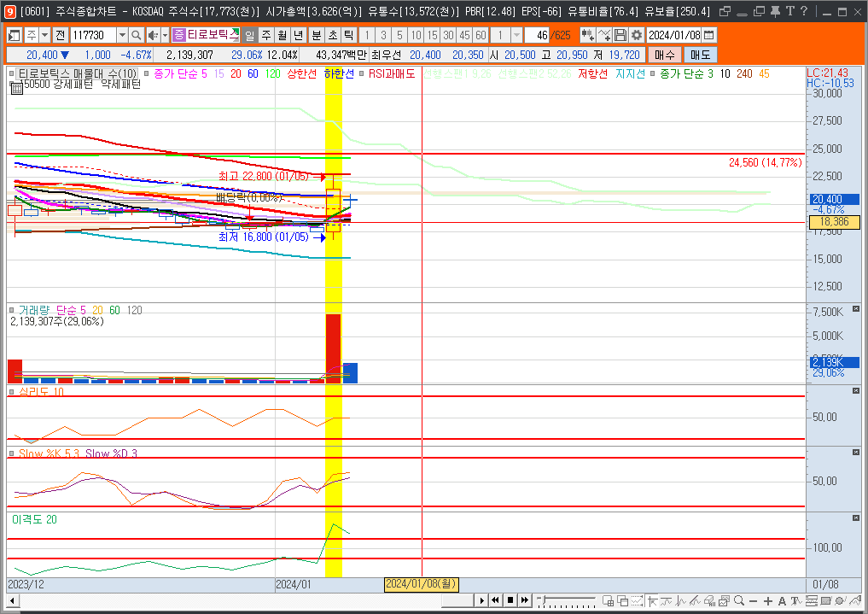
Task: Open chart settings gear icon
Action: pos(637,35)
